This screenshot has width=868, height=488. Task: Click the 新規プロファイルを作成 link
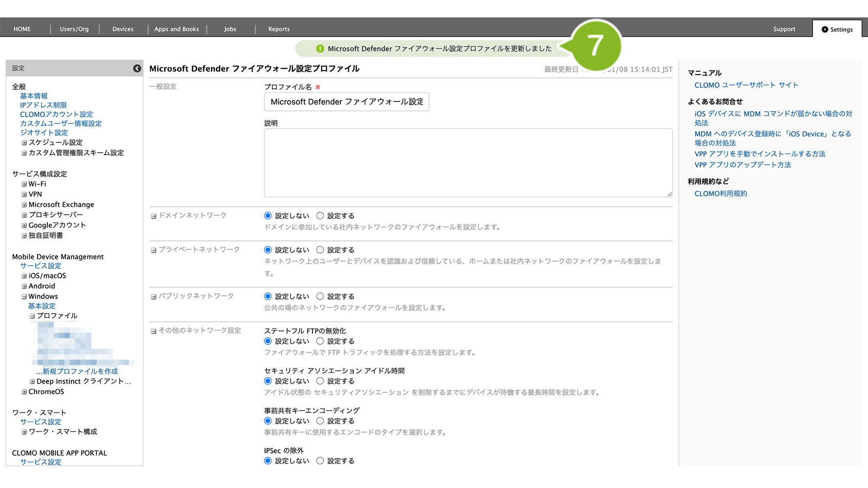(x=80, y=371)
